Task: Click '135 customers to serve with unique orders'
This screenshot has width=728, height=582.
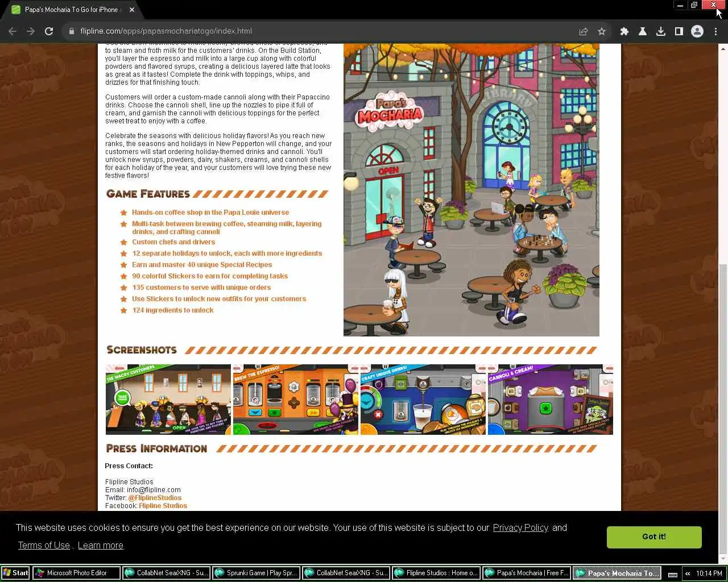Action: [x=201, y=288]
